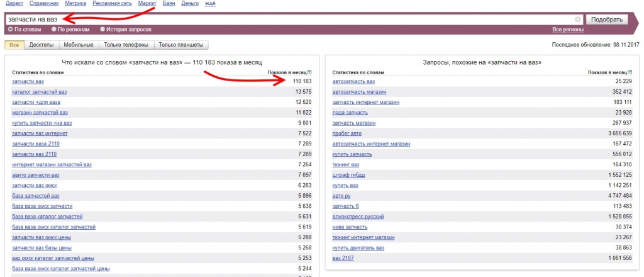Switch to the 'Мобильные' tab
The height and width of the screenshot is (277, 644).
click(x=79, y=45)
